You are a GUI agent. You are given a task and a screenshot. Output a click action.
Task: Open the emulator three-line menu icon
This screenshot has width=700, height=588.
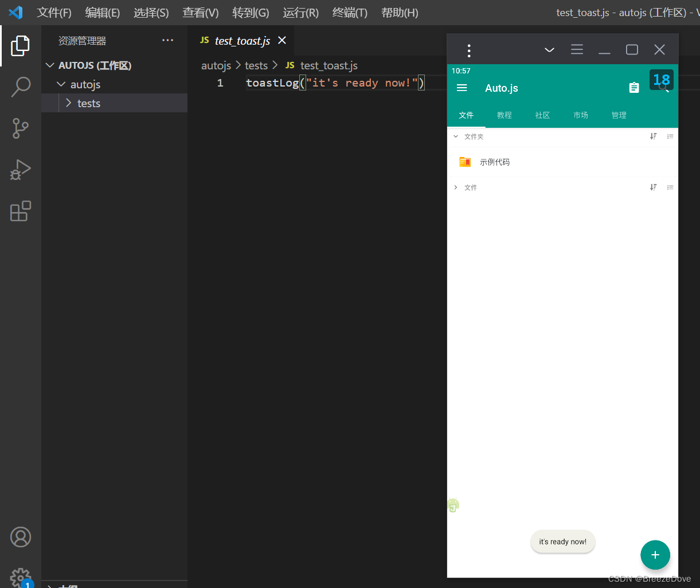tap(577, 50)
